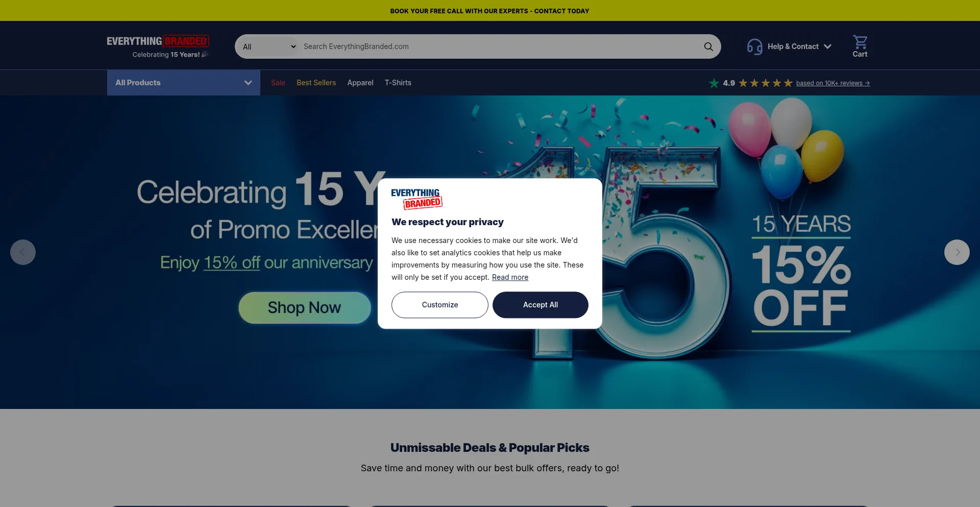Image resolution: width=980 pixels, height=507 pixels.
Task: Open the All category search dropdown
Action: tap(269, 47)
